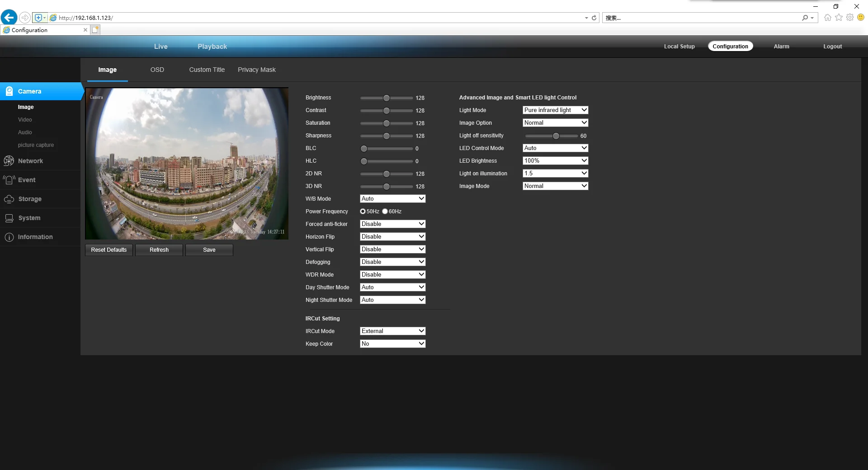Switch to the OSD tab
Image resolution: width=868 pixels, height=470 pixels.
(157, 70)
